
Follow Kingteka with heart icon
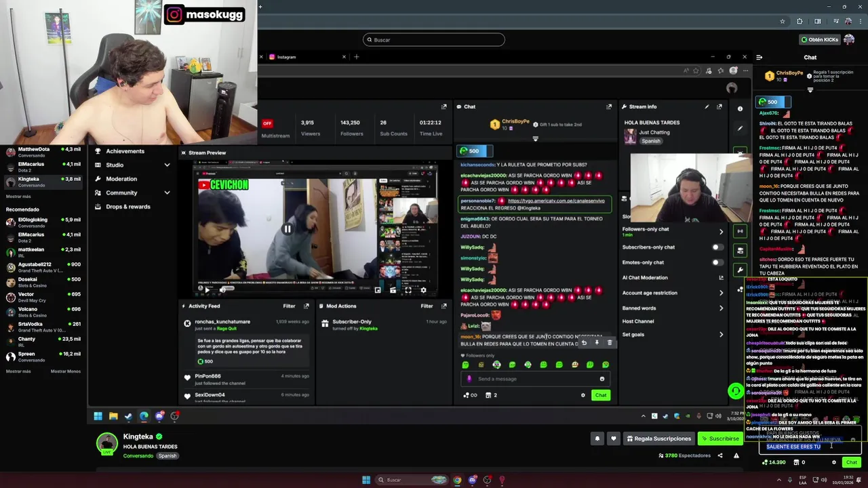614,439
